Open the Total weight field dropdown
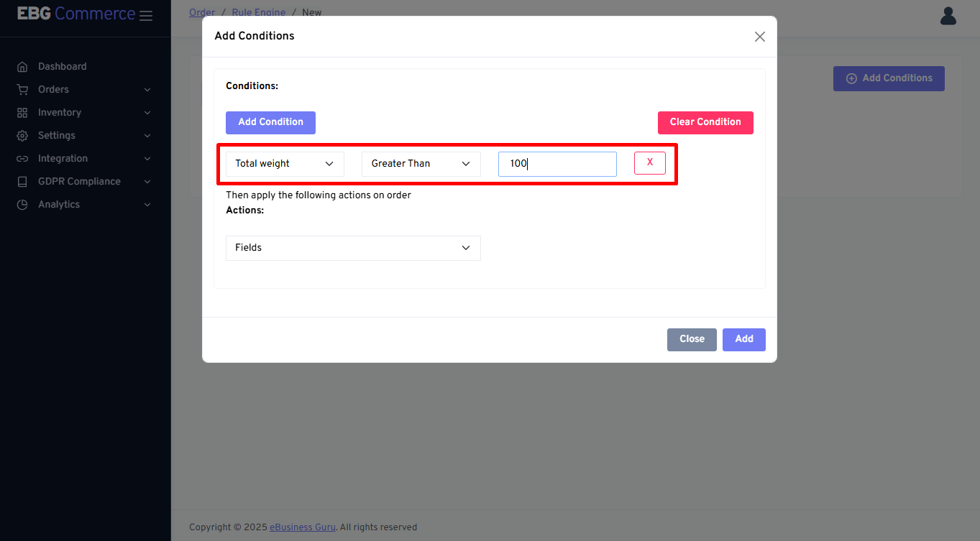 [285, 164]
